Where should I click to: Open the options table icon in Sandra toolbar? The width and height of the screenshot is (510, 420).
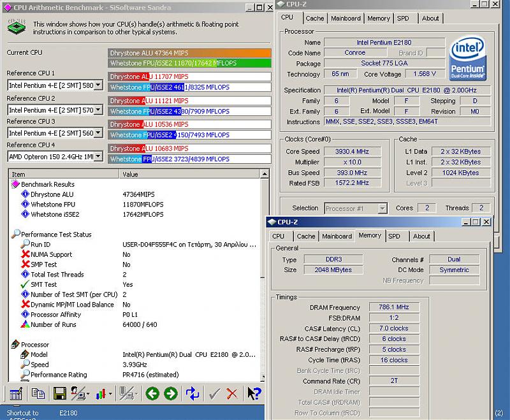(x=15, y=394)
